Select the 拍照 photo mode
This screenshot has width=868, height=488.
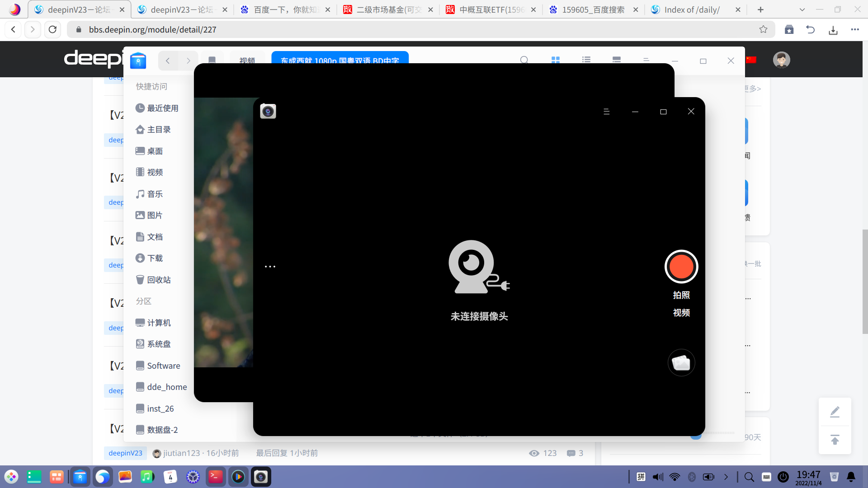click(x=681, y=295)
